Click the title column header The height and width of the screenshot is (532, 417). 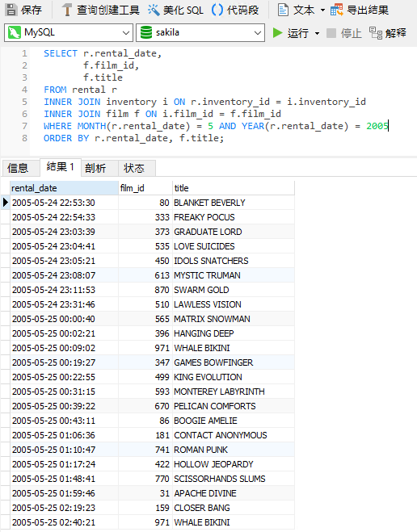234,188
